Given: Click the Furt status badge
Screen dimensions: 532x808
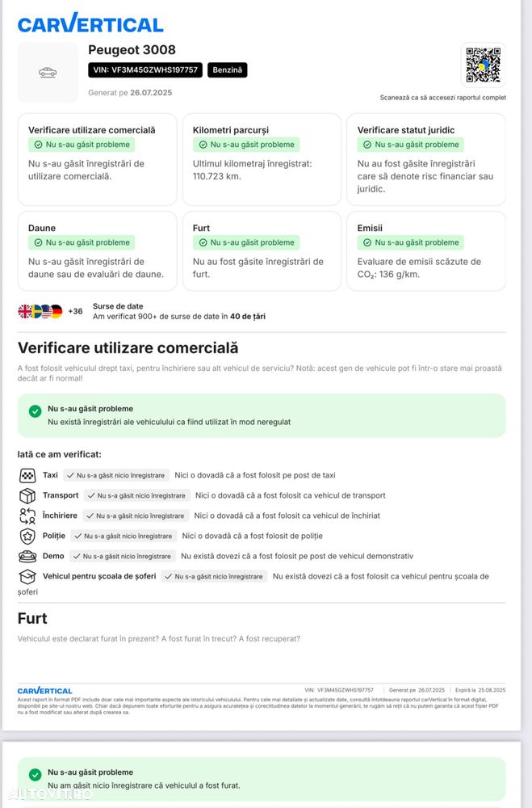Looking at the screenshot, I should tap(246, 242).
